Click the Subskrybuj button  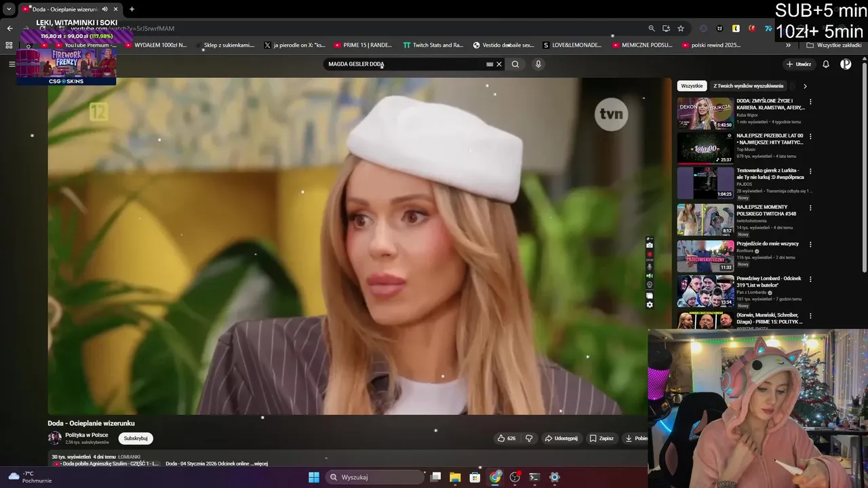136,439
